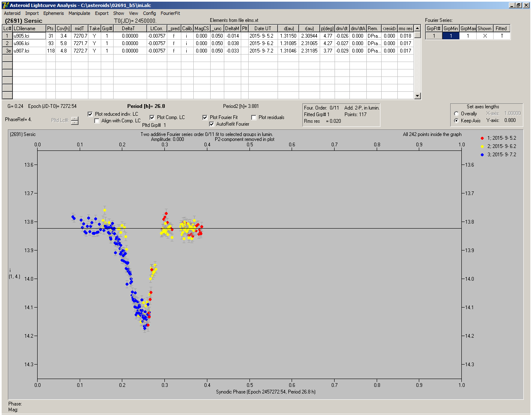Click the Cov[h] column header
This screenshot has width=532, height=415.
[64, 29]
